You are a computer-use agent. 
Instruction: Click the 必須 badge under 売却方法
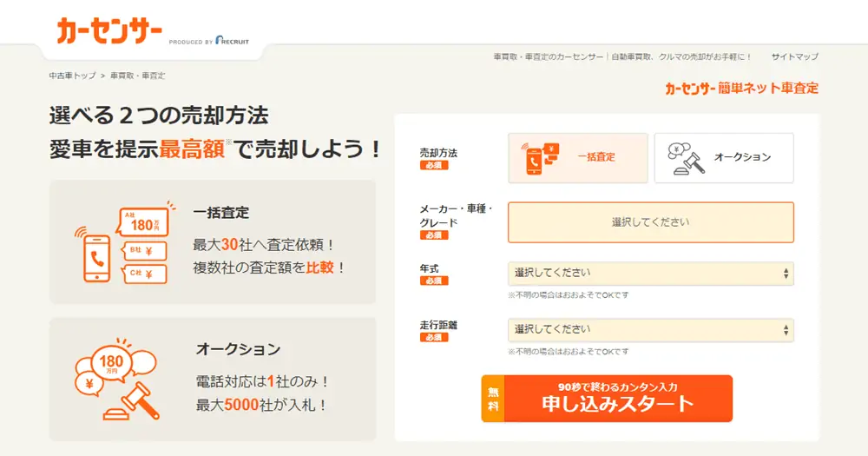click(x=434, y=166)
